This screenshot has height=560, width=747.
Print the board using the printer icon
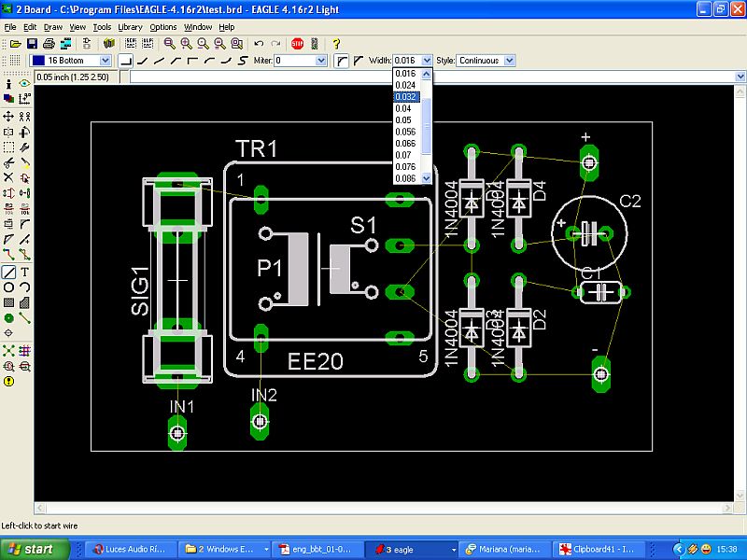49,44
